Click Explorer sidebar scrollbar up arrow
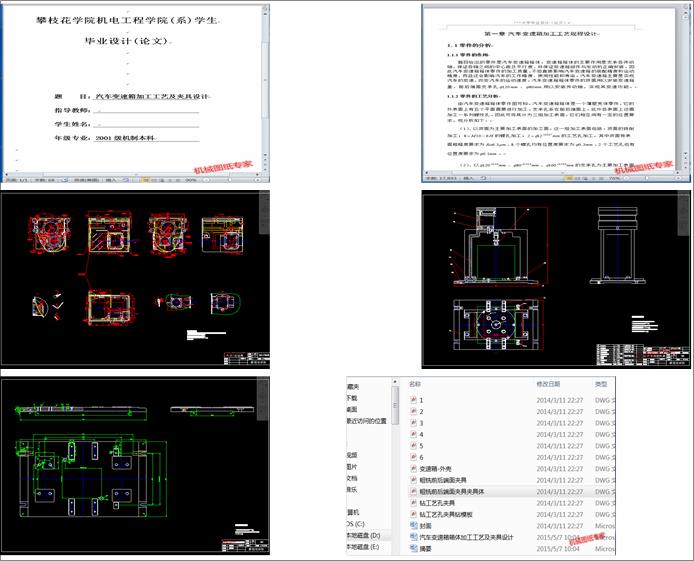This screenshot has width=694, height=561. (395, 381)
